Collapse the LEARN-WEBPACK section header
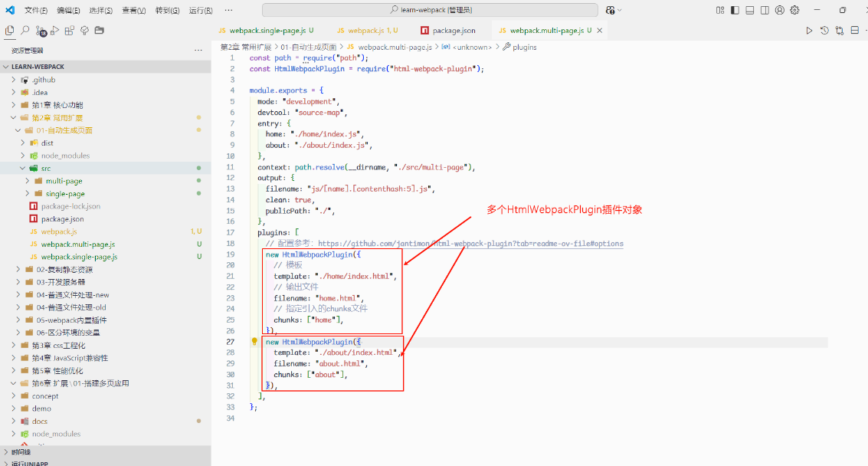The height and width of the screenshot is (466, 868). (x=105, y=67)
